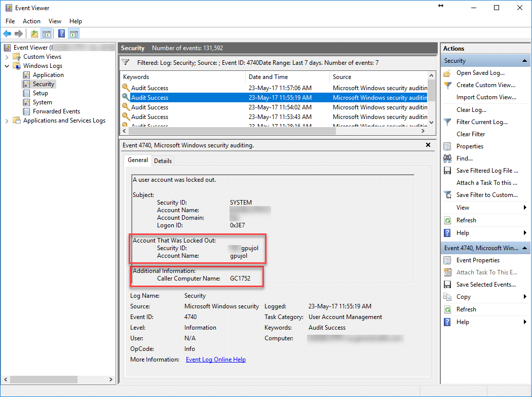The width and height of the screenshot is (532, 397).
Task: Click the blue Help icon in the toolbar
Action: tap(61, 34)
